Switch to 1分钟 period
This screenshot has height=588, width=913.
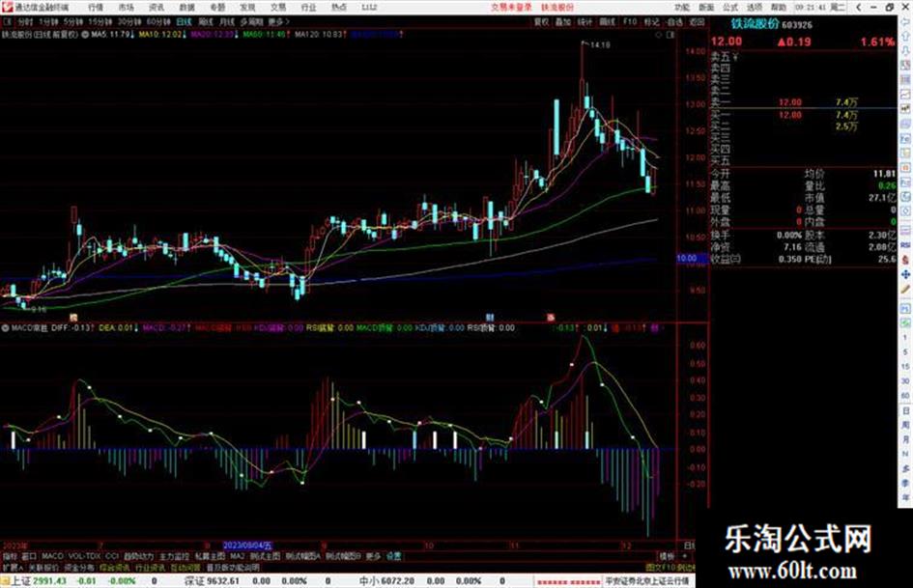(x=48, y=21)
